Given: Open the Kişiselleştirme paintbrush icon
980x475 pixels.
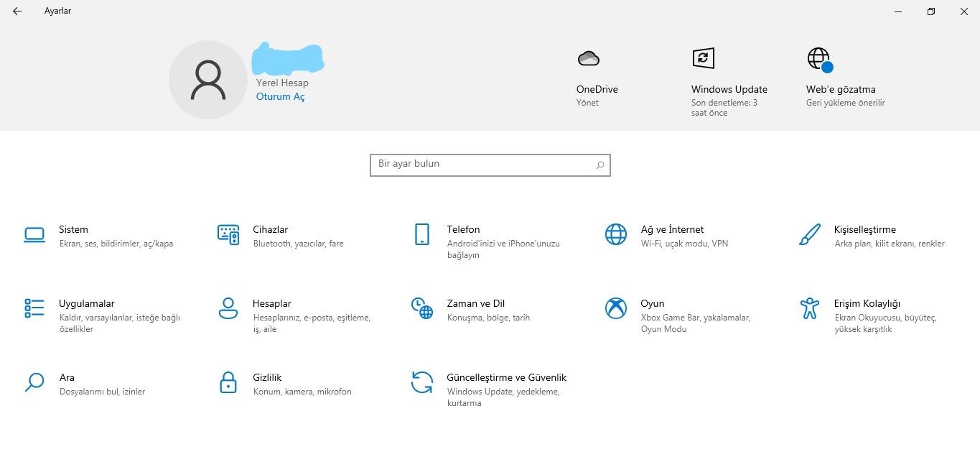Looking at the screenshot, I should click(810, 234).
